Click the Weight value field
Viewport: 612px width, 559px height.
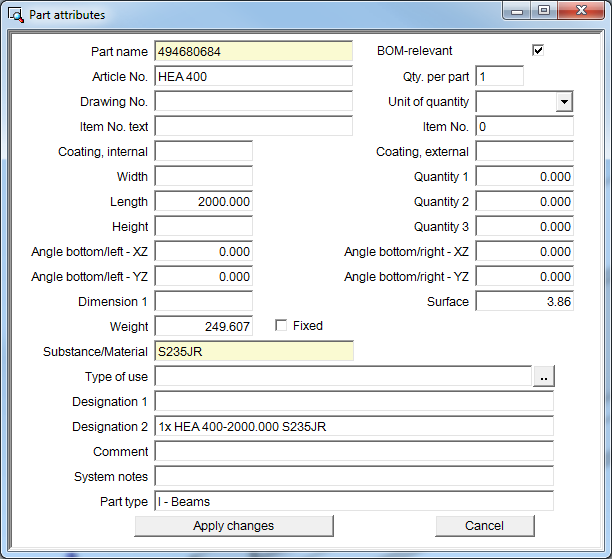[204, 327]
